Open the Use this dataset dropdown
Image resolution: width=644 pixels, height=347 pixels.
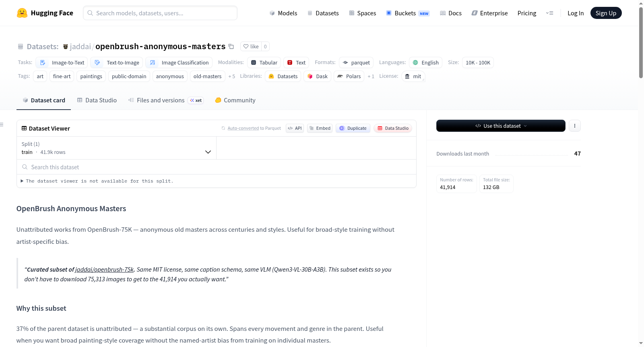(501, 126)
